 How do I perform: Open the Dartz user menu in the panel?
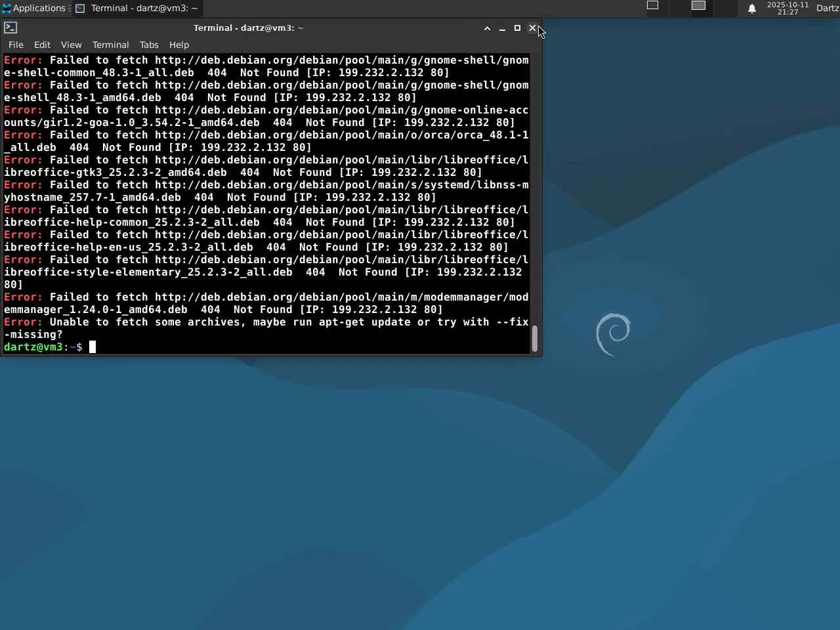pos(828,8)
